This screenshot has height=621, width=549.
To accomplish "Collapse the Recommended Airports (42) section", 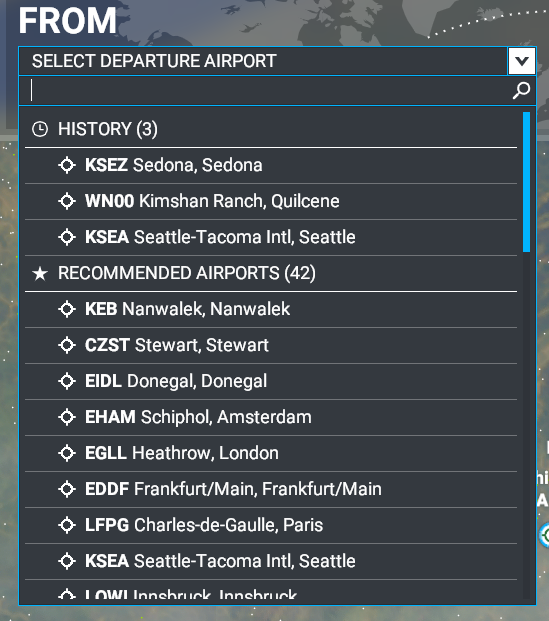I will coord(271,273).
